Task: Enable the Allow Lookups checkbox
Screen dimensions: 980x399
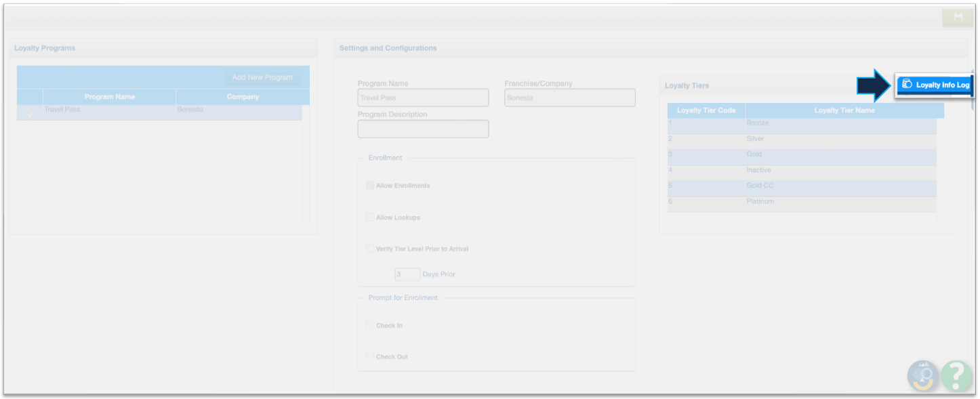Action: pyautogui.click(x=370, y=217)
